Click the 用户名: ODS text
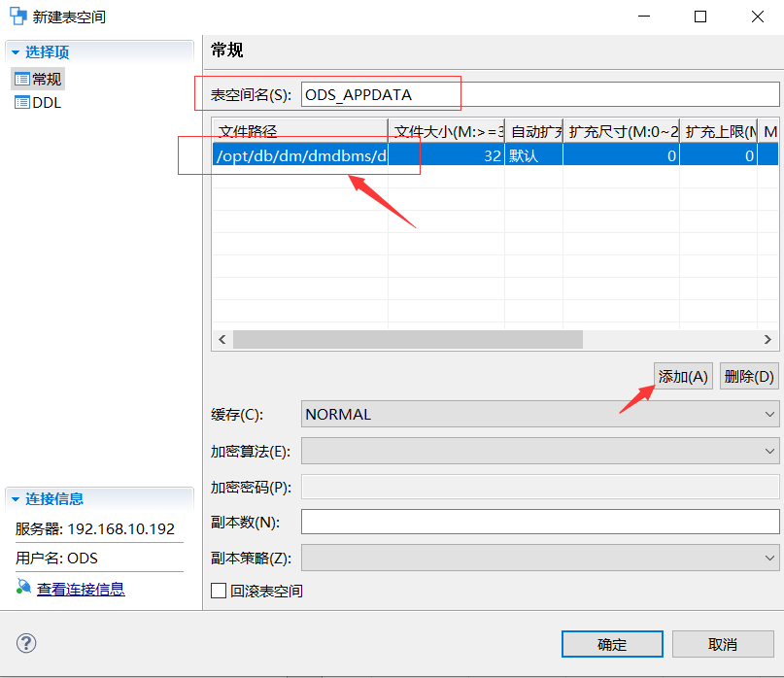This screenshot has width=784, height=678. pos(56,558)
